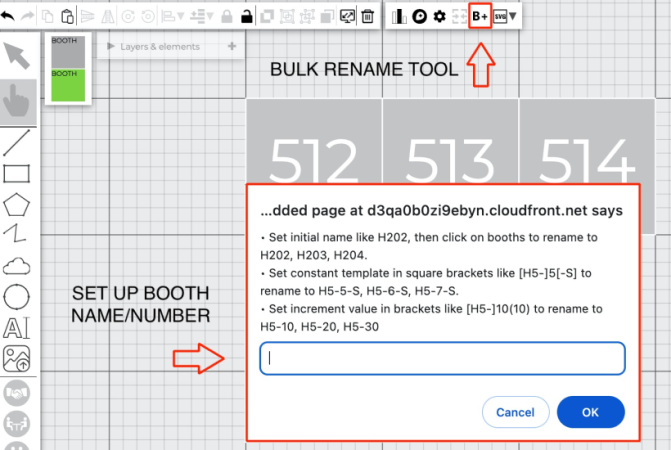This screenshot has width=671, height=450.
Task: Select the hand pan tool
Action: 17,101
